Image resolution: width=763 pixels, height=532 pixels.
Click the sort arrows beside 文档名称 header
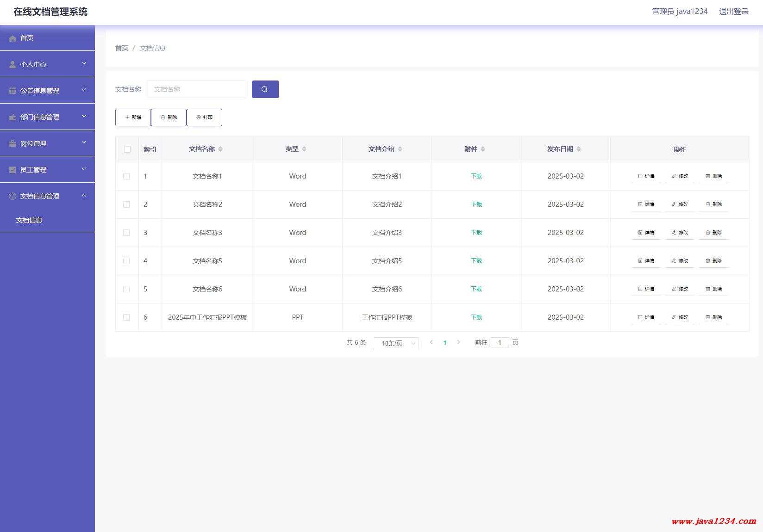tap(220, 149)
